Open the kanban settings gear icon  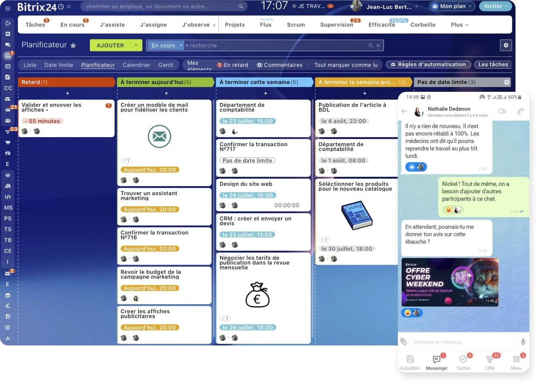[x=506, y=45]
